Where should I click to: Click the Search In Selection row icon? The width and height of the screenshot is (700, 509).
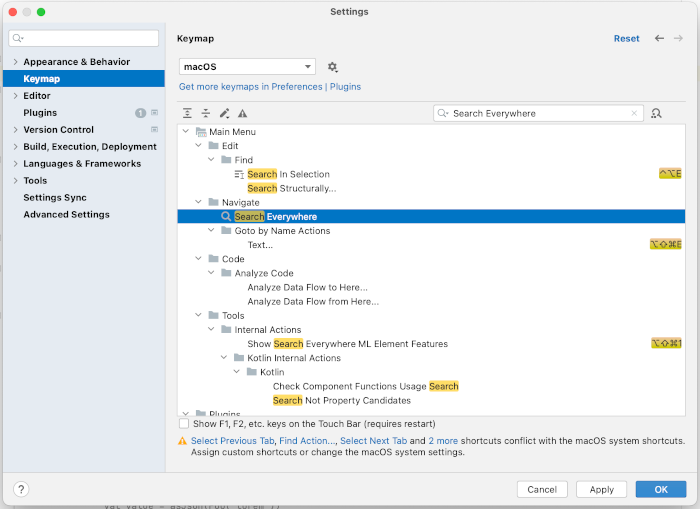coord(239,174)
